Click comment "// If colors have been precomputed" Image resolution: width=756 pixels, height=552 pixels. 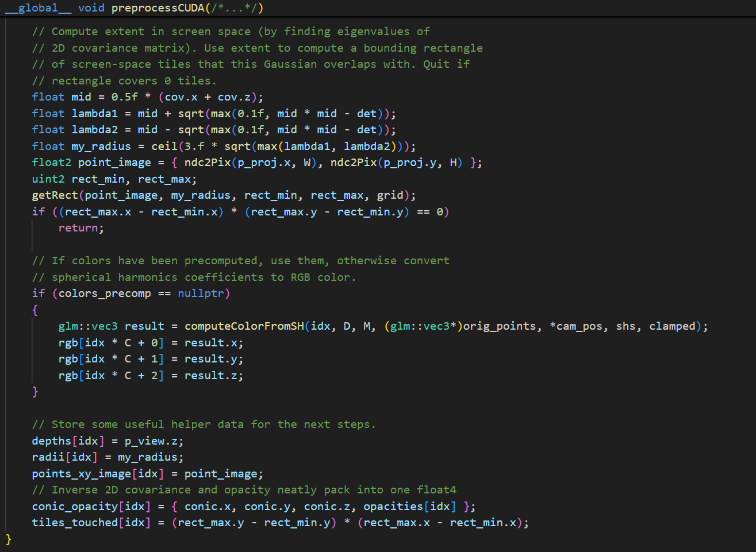241,261
